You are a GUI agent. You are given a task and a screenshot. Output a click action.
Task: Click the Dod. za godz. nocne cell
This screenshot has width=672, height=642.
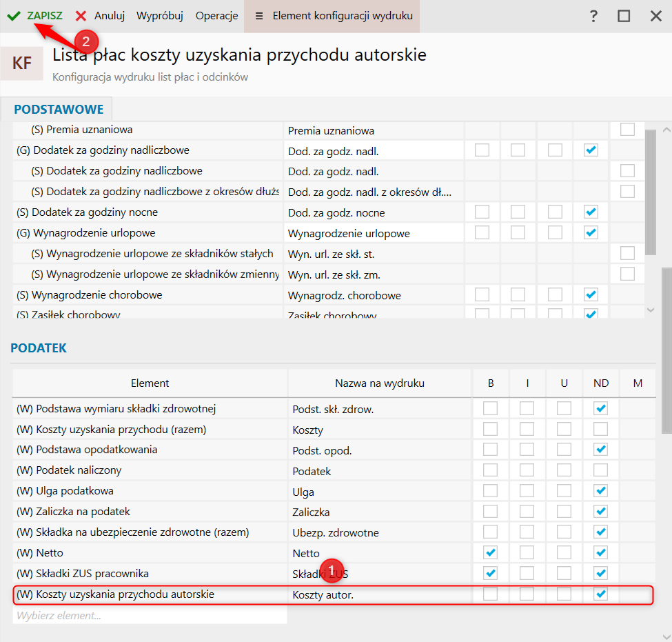tap(374, 212)
